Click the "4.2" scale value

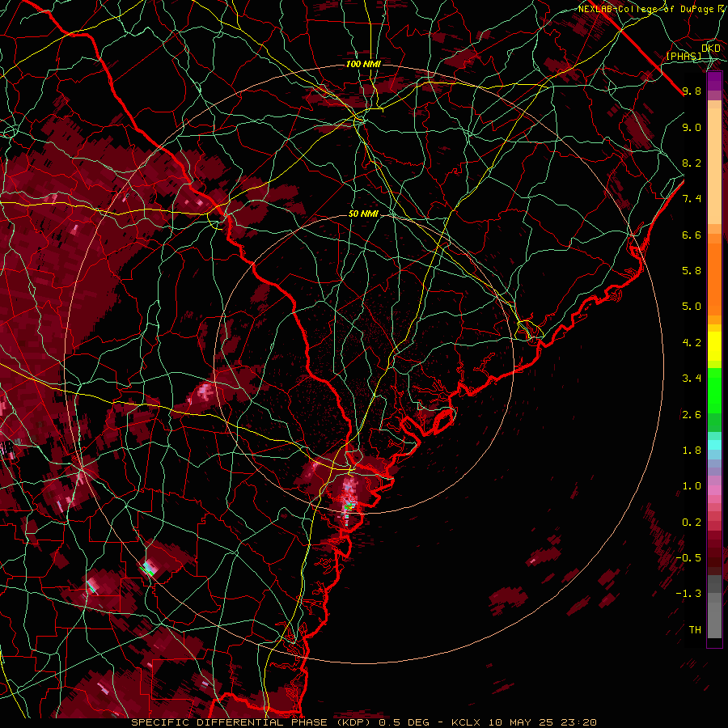pos(692,343)
